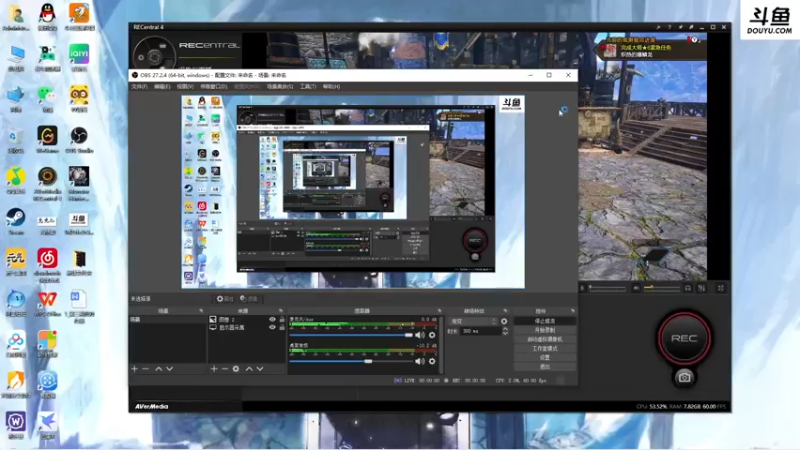Click the transition duration 300 ms field
The image size is (800, 450).
point(480,331)
